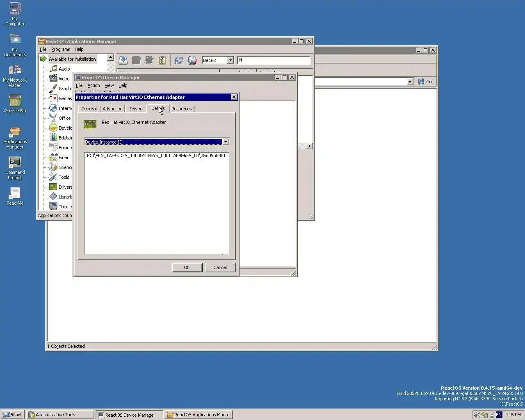Click the '1 Objects Selected' status bar text
Screen dimensions: 525x420
tap(66, 346)
